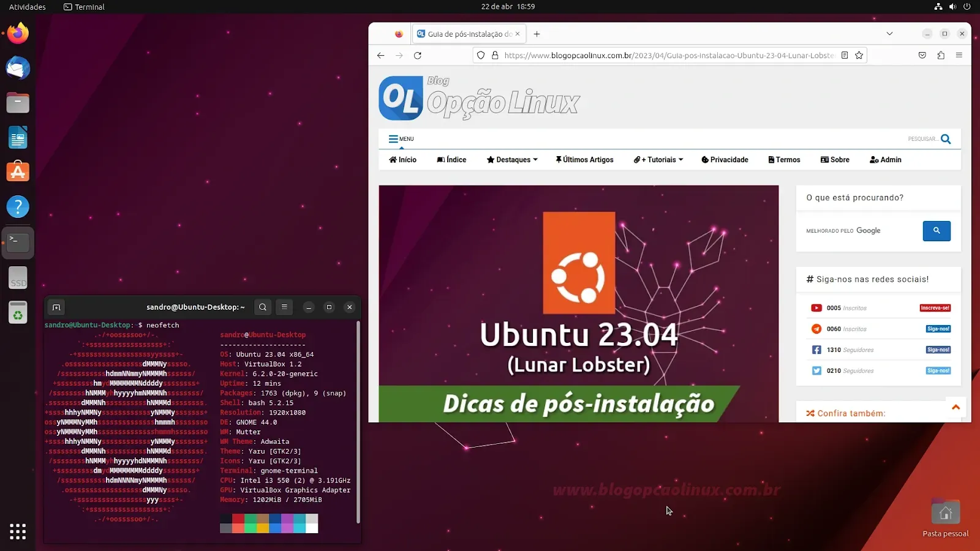The height and width of the screenshot is (551, 980).
Task: Click the padlock site information icon
Action: click(495, 55)
